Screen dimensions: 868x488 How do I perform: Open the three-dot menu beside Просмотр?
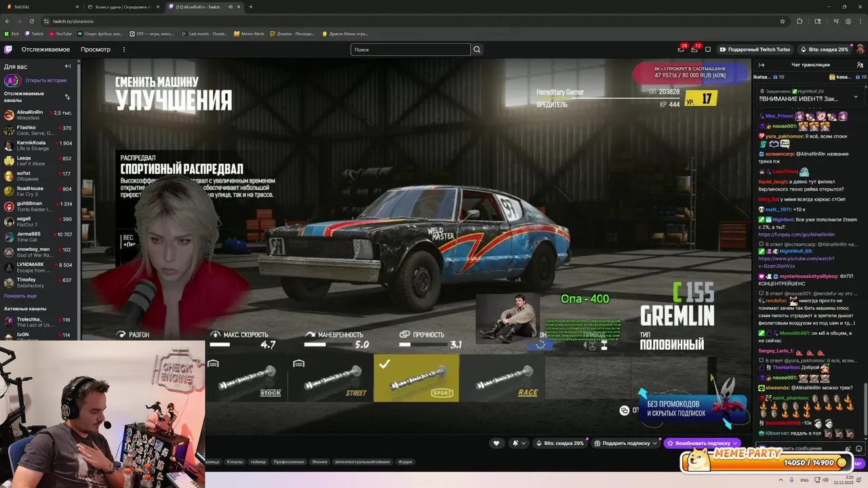(123, 49)
